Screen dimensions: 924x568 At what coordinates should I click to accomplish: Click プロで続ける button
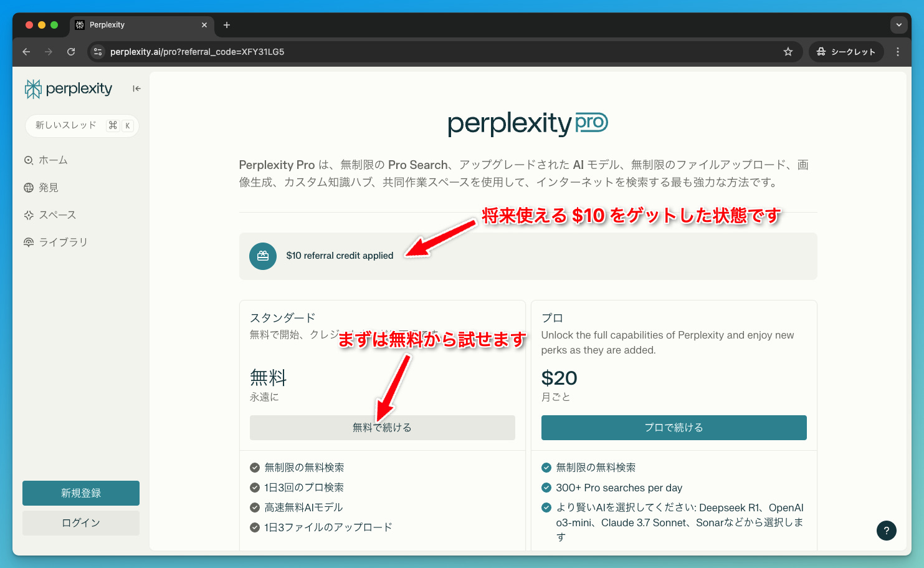point(674,428)
